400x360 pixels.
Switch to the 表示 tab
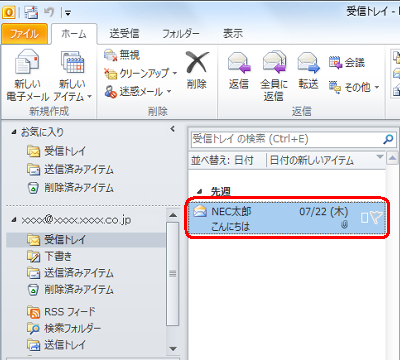233,34
